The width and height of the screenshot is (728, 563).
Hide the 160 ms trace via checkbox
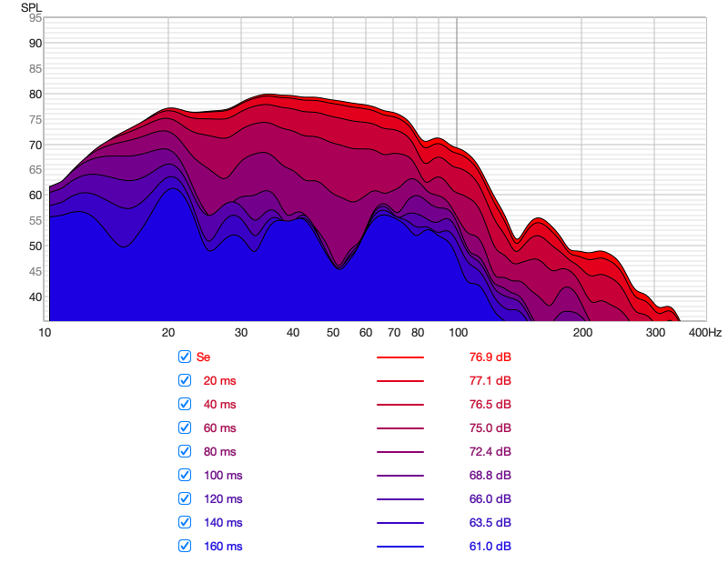click(x=185, y=546)
